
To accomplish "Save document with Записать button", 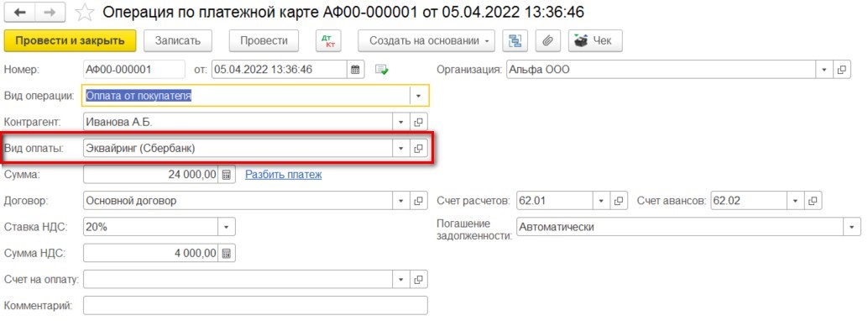I will pos(177,40).
